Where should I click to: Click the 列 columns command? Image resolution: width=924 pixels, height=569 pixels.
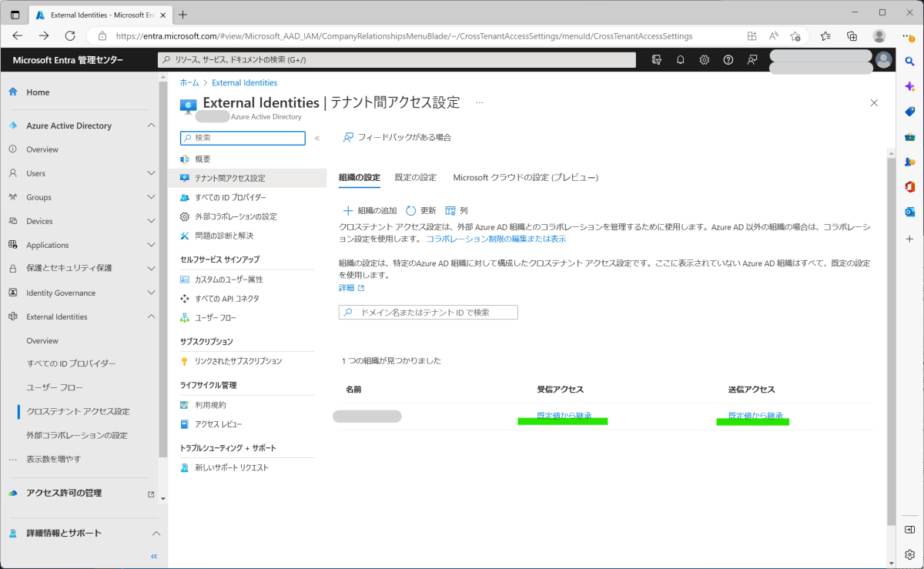tap(457, 210)
